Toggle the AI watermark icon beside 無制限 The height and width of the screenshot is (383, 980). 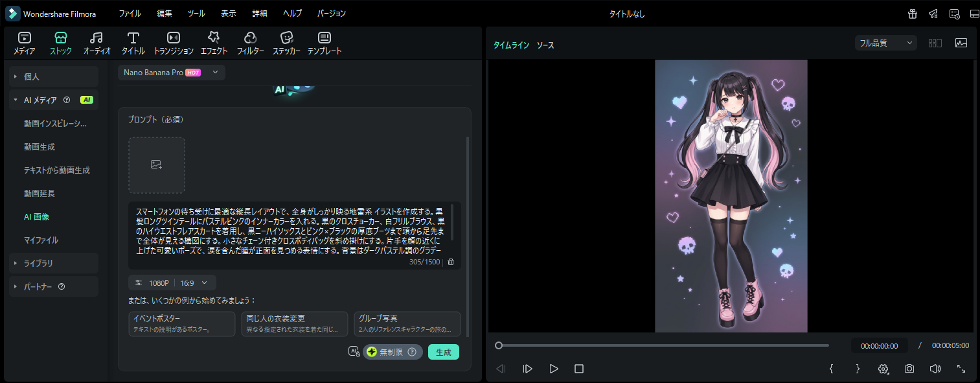[353, 352]
